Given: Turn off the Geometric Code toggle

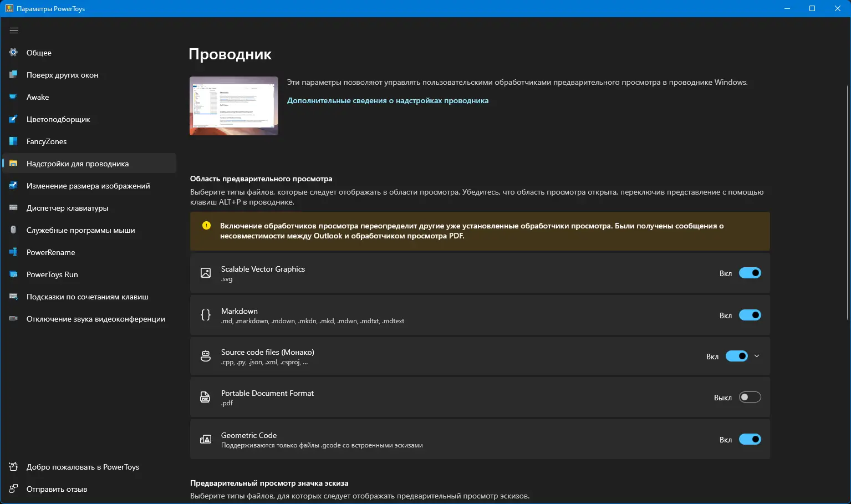Looking at the screenshot, I should coord(750,439).
